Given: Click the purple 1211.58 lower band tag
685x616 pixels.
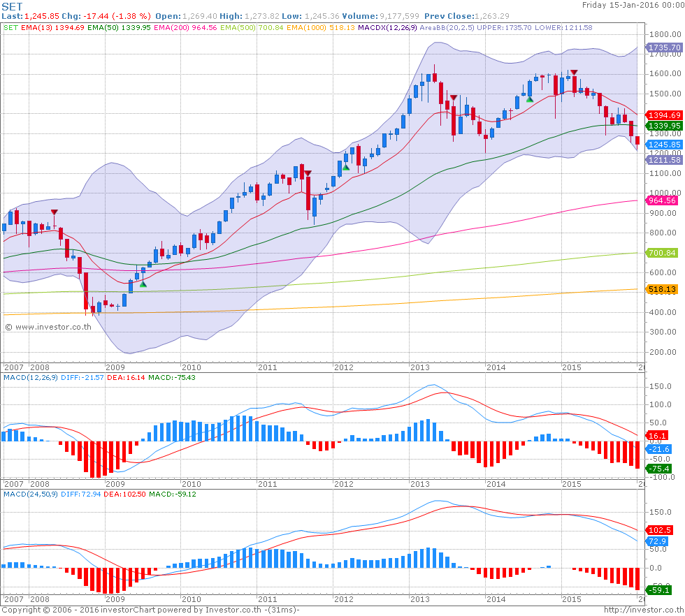Looking at the screenshot, I should pos(665,160).
